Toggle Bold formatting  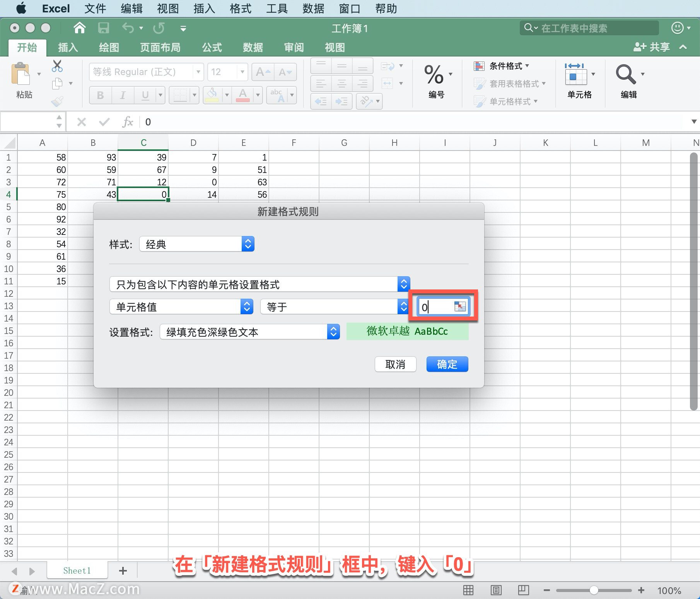click(101, 95)
